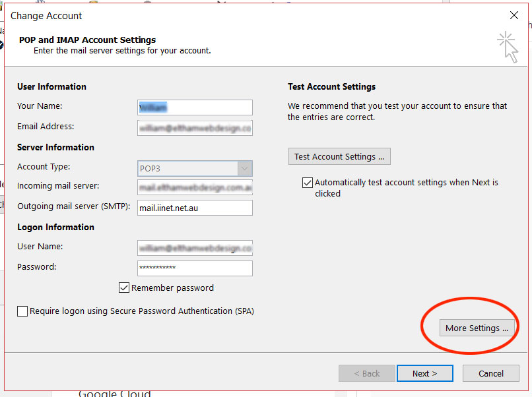This screenshot has width=532, height=397.
Task: Click the More Settings button
Action: coord(477,327)
